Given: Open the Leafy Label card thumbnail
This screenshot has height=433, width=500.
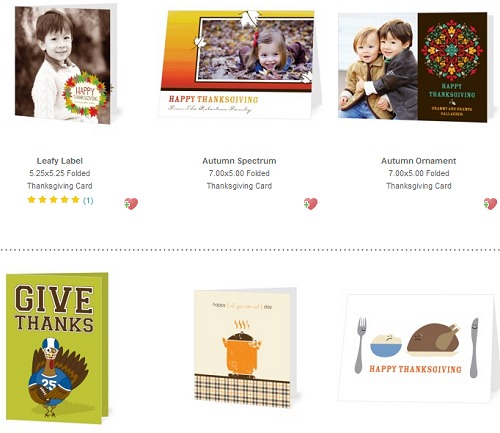Looking at the screenshot, I should pyautogui.click(x=66, y=64).
